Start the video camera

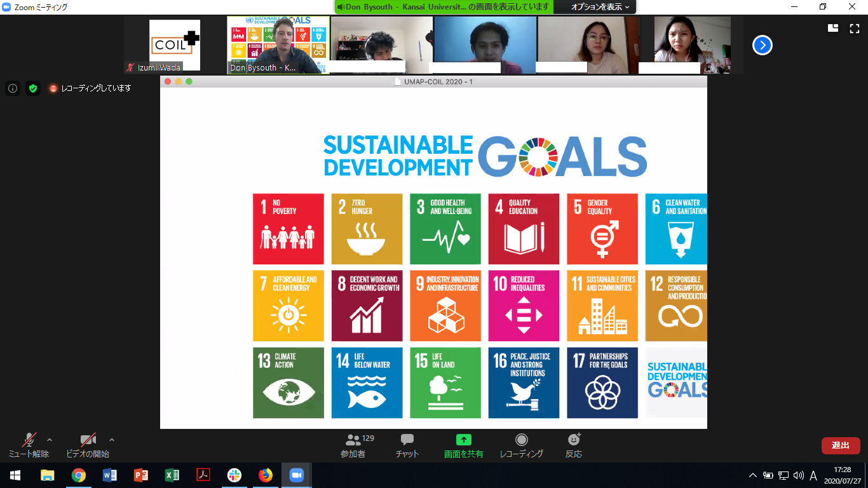88,440
